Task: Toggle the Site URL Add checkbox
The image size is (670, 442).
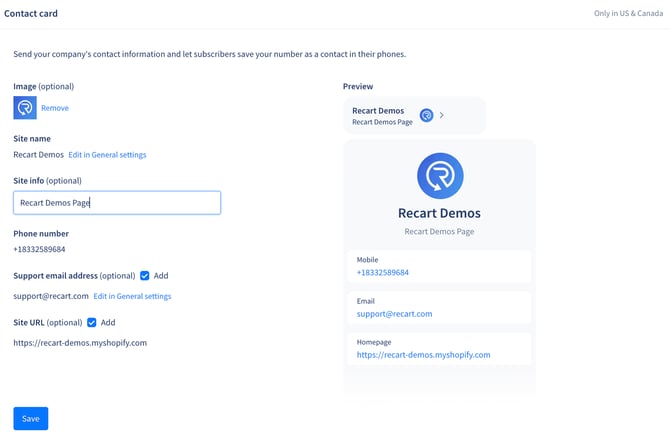Action: (92, 323)
